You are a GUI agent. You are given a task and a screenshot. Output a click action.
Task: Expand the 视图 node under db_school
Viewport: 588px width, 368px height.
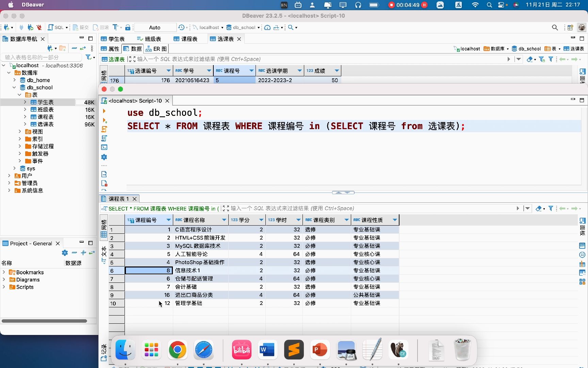(x=20, y=132)
